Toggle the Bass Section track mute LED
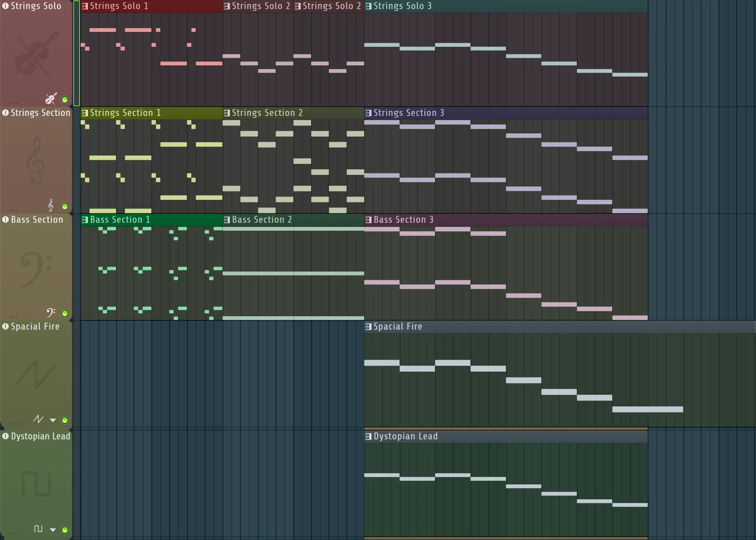 [x=65, y=313]
